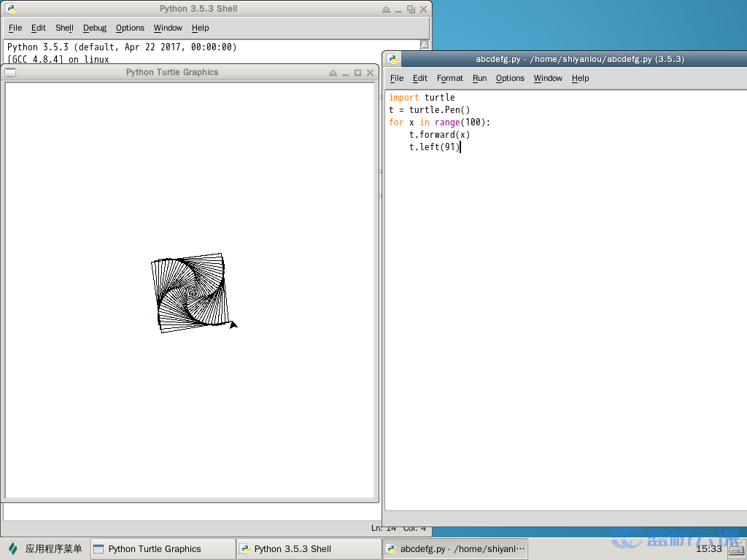Image resolution: width=747 pixels, height=560 pixels.
Task: Click the window menu icon of Python Turtle Graphics
Action: pyautogui.click(x=10, y=72)
